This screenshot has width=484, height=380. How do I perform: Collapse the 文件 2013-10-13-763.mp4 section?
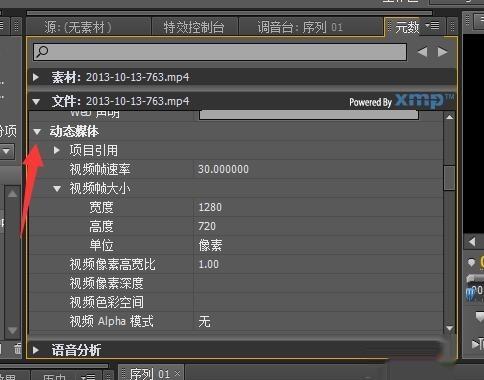[x=36, y=102]
